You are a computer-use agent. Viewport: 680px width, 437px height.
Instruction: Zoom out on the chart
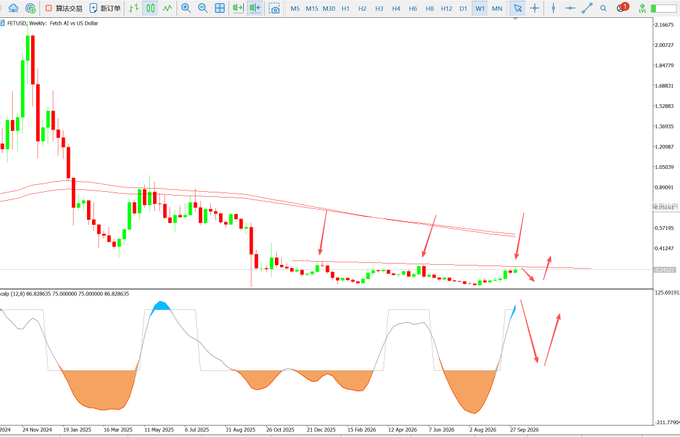coord(203,8)
